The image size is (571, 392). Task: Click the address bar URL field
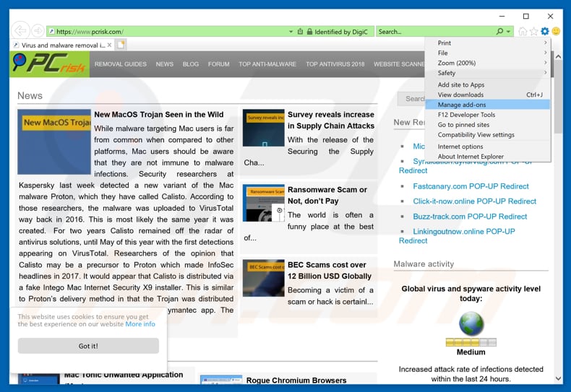(168, 32)
